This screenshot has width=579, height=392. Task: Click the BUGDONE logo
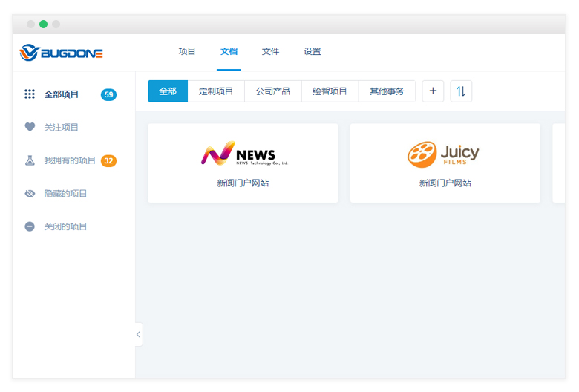(x=61, y=53)
